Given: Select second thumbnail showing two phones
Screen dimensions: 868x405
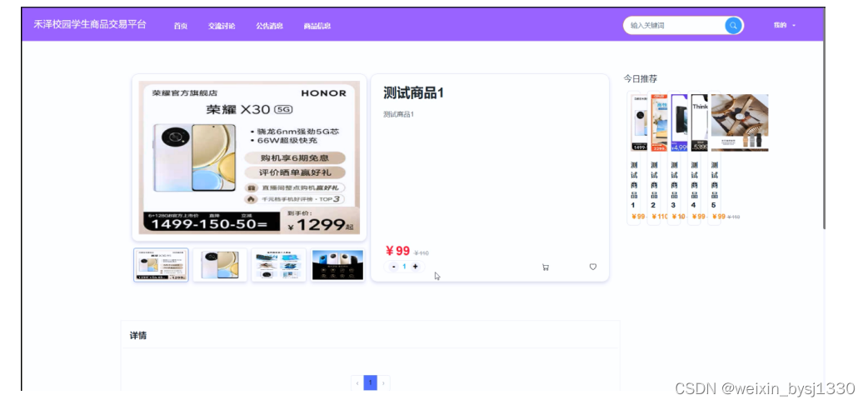Looking at the screenshot, I should coord(220,265).
